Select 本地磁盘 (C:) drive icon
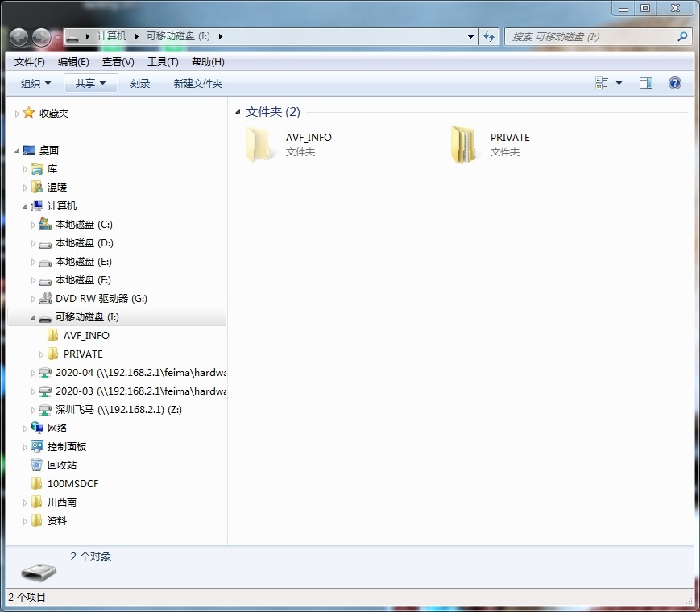Viewport: 700px width, 612px height. pyautogui.click(x=45, y=224)
